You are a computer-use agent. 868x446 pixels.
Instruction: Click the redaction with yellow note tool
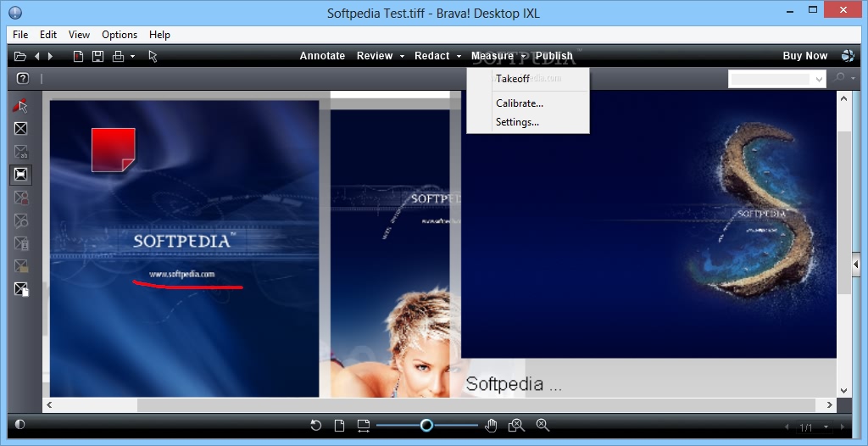click(x=20, y=266)
